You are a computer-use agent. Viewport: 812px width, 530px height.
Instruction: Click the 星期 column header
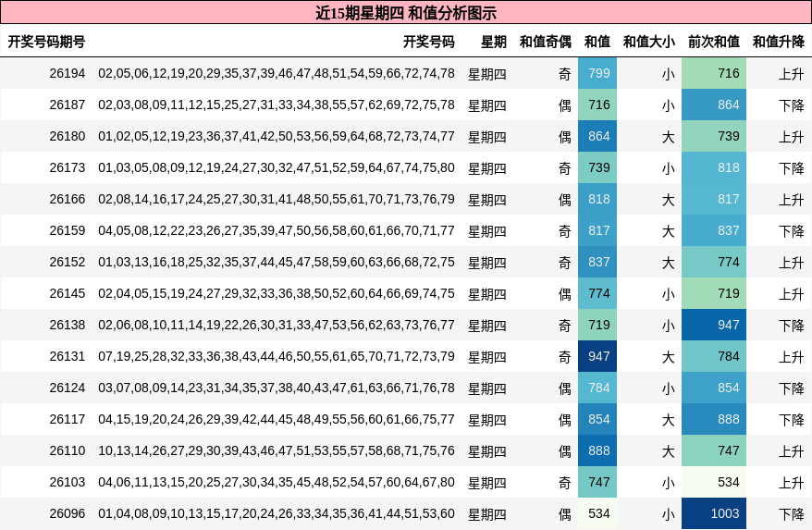click(x=494, y=42)
